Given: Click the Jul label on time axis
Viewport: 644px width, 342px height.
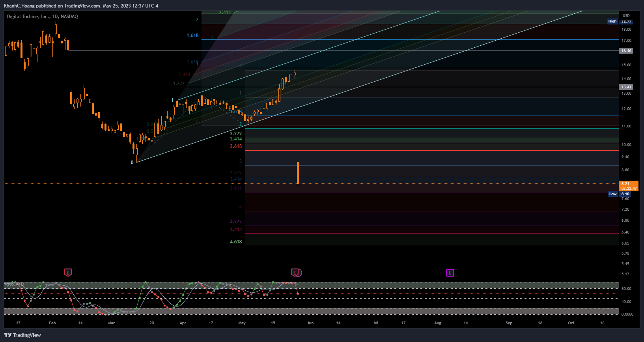Looking at the screenshot, I should [x=375, y=323].
